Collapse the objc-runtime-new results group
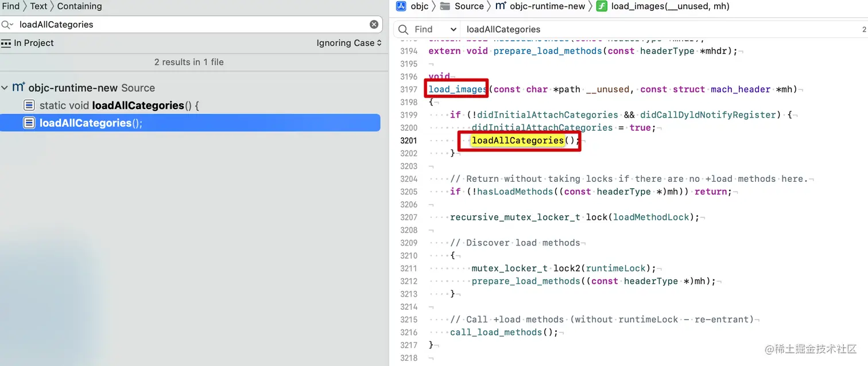 5,88
